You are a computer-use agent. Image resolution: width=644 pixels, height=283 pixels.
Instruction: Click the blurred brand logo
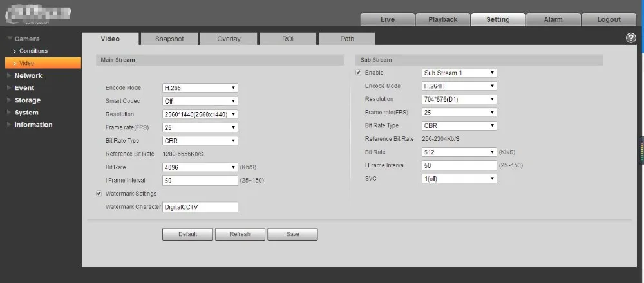pos(38,14)
